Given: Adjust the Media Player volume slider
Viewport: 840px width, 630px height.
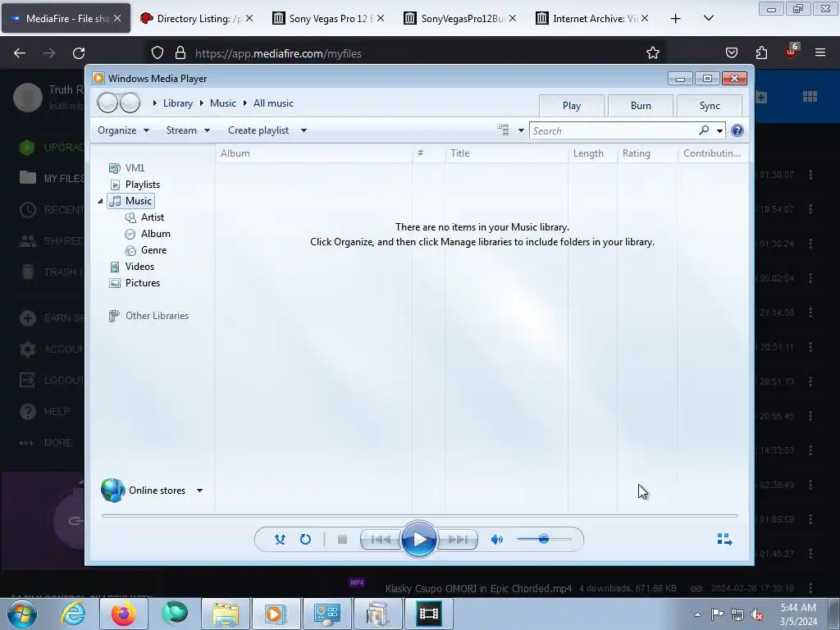Looking at the screenshot, I should tap(544, 539).
